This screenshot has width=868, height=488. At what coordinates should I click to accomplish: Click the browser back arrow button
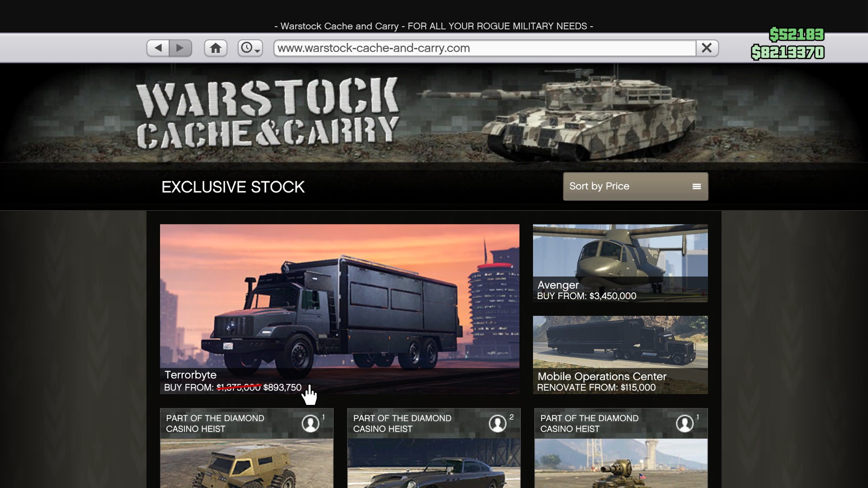tap(158, 48)
